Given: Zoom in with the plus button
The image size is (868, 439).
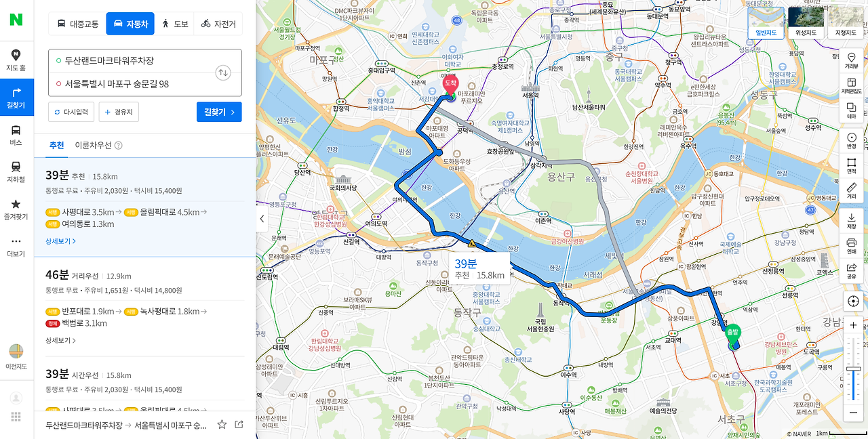Looking at the screenshot, I should [853, 325].
